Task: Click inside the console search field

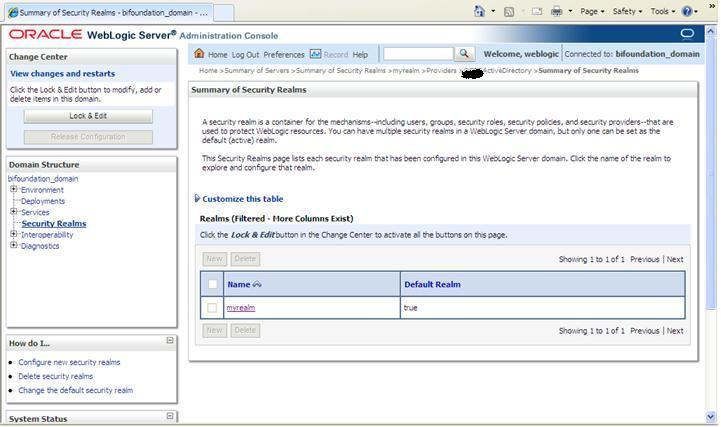Action: click(418, 54)
